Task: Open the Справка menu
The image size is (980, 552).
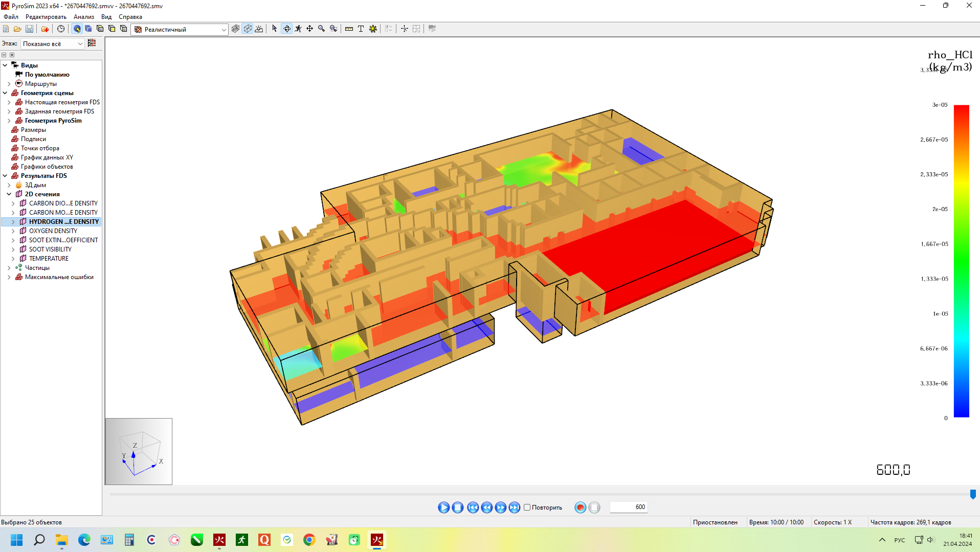Action: pos(130,17)
